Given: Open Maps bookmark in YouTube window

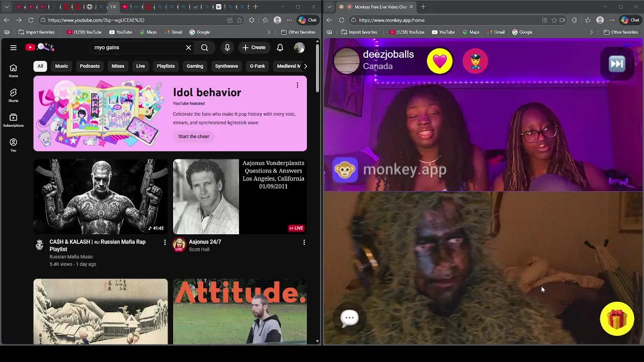Looking at the screenshot, I should [148, 32].
